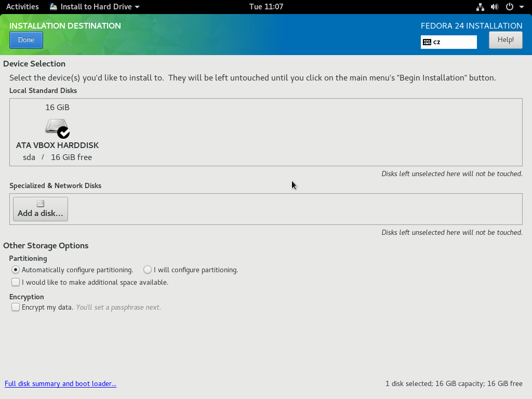Viewport: 532px width, 399px height.
Task: Click the cz keyboard layout field
Action: (x=454, y=42)
